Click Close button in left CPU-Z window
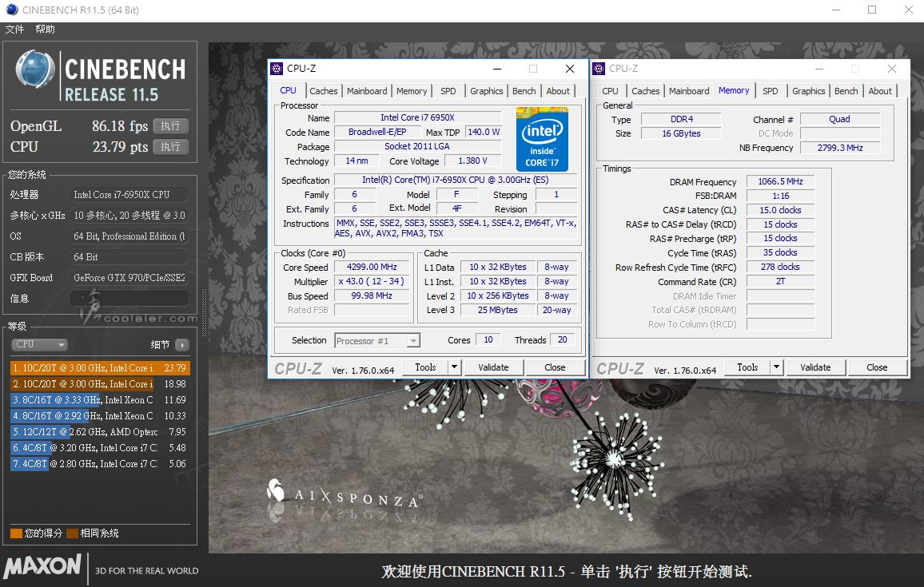Image resolution: width=924 pixels, height=587 pixels. (x=555, y=367)
